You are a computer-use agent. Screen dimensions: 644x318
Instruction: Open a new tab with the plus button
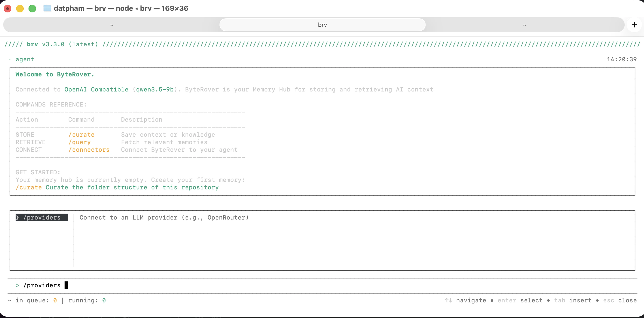click(635, 24)
